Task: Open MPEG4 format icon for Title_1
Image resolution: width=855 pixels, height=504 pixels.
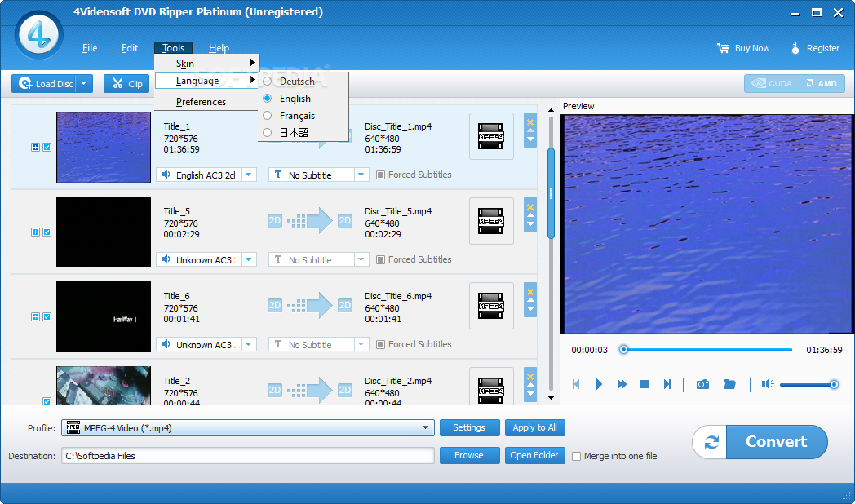Action: pos(491,136)
